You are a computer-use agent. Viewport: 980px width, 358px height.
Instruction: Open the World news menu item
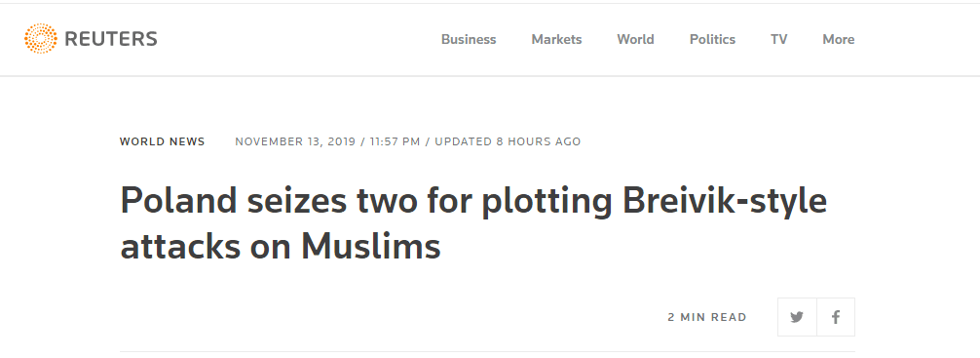click(x=635, y=39)
